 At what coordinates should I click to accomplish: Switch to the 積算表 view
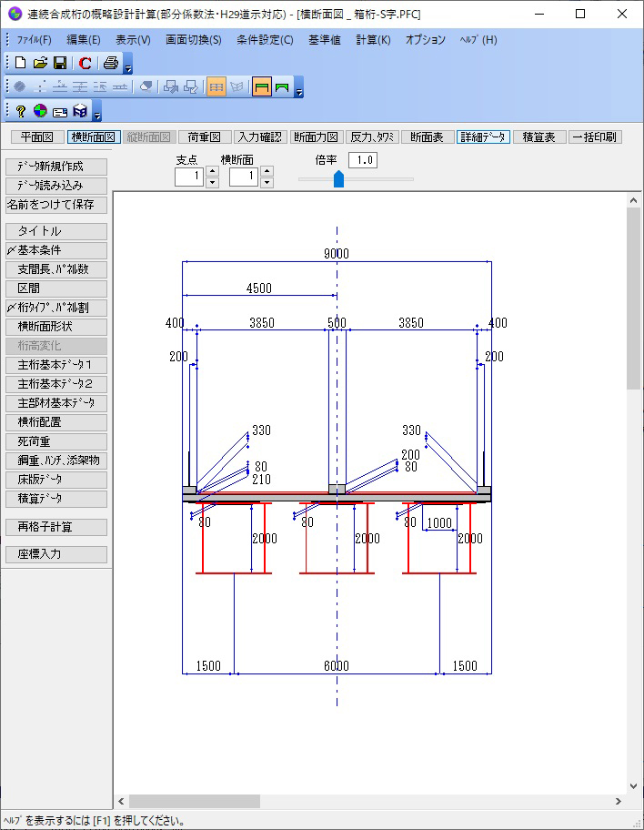[x=539, y=137]
